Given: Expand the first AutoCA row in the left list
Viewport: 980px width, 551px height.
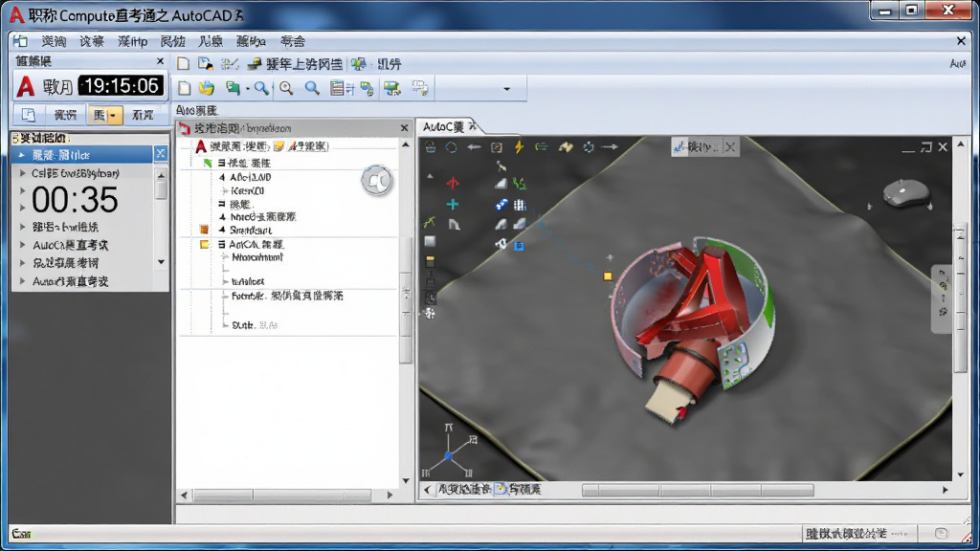Looking at the screenshot, I should click(23, 245).
